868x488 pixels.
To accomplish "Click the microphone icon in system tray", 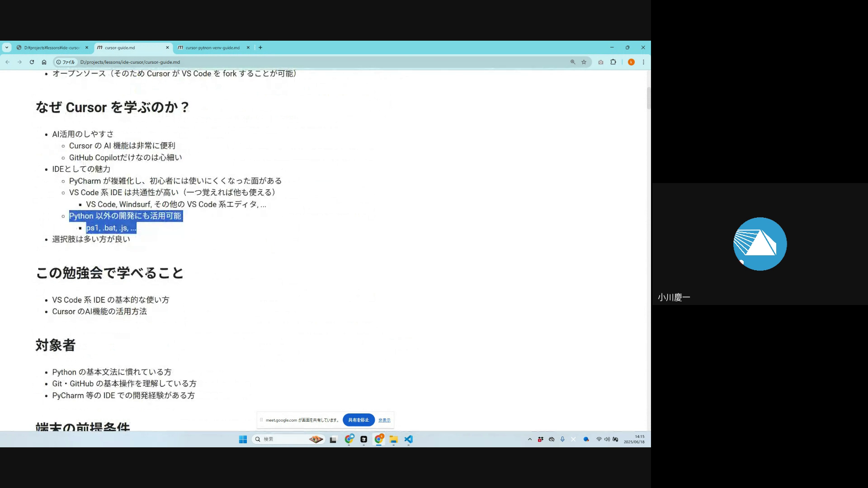I will 562,439.
